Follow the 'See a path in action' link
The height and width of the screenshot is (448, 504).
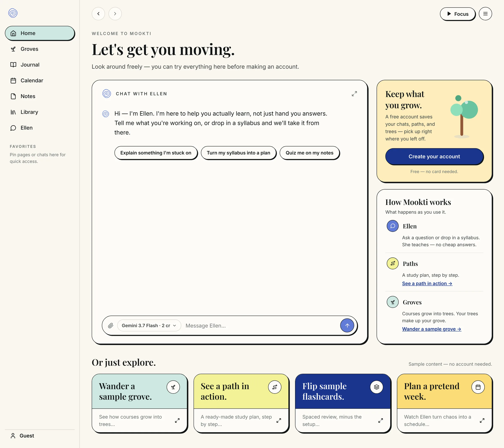(x=427, y=283)
